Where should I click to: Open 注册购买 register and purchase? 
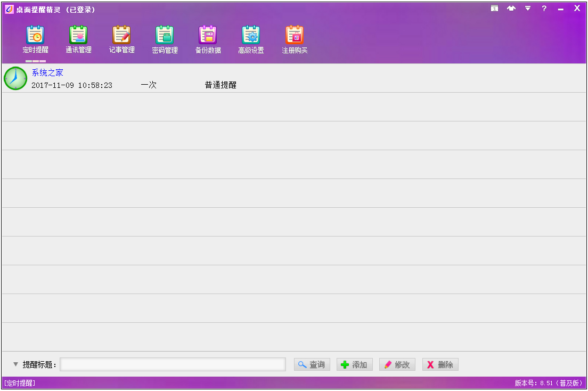coord(295,40)
